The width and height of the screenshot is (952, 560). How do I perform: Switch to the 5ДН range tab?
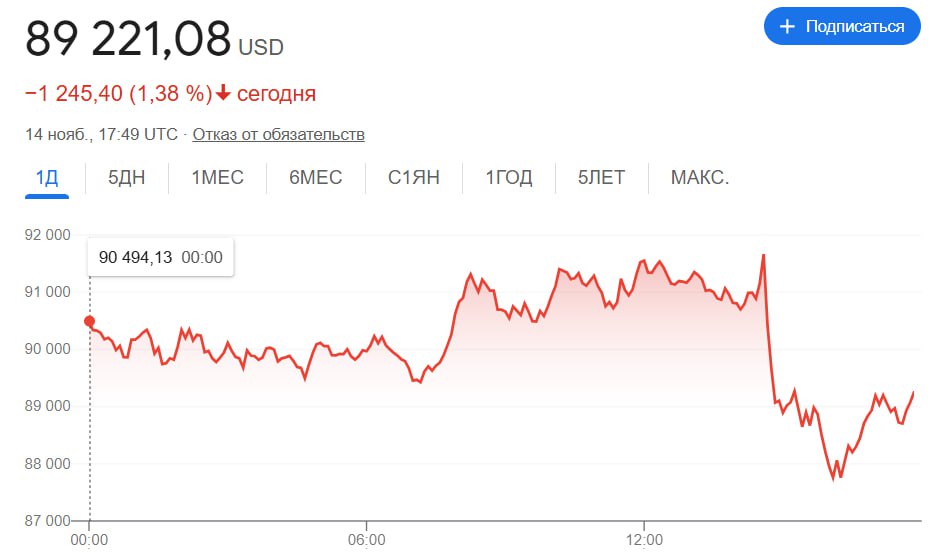tap(126, 178)
